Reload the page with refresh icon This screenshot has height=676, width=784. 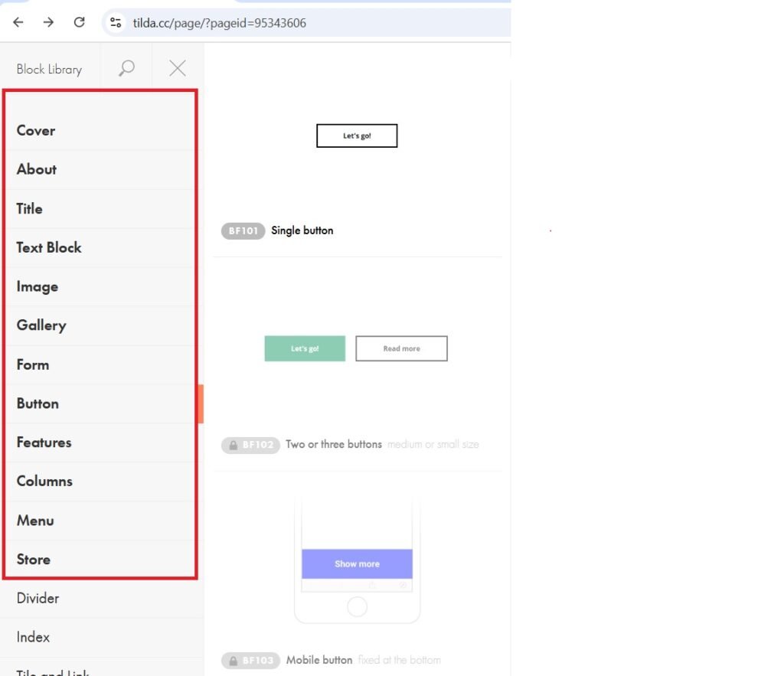79,22
